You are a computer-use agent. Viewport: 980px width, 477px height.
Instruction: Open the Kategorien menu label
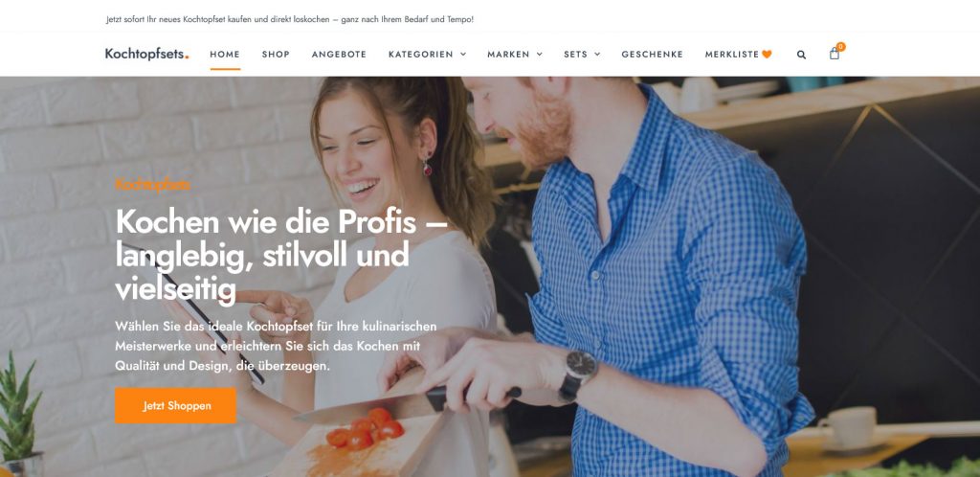[x=421, y=55]
